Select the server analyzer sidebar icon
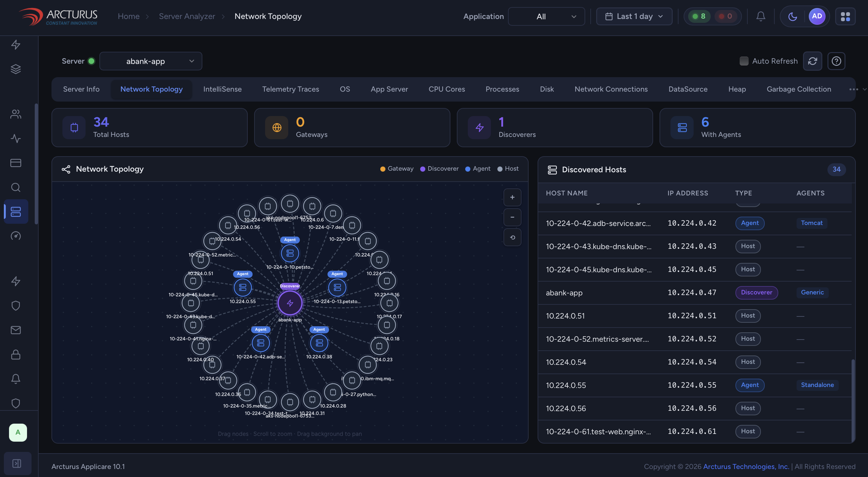The image size is (868, 477). click(x=16, y=212)
